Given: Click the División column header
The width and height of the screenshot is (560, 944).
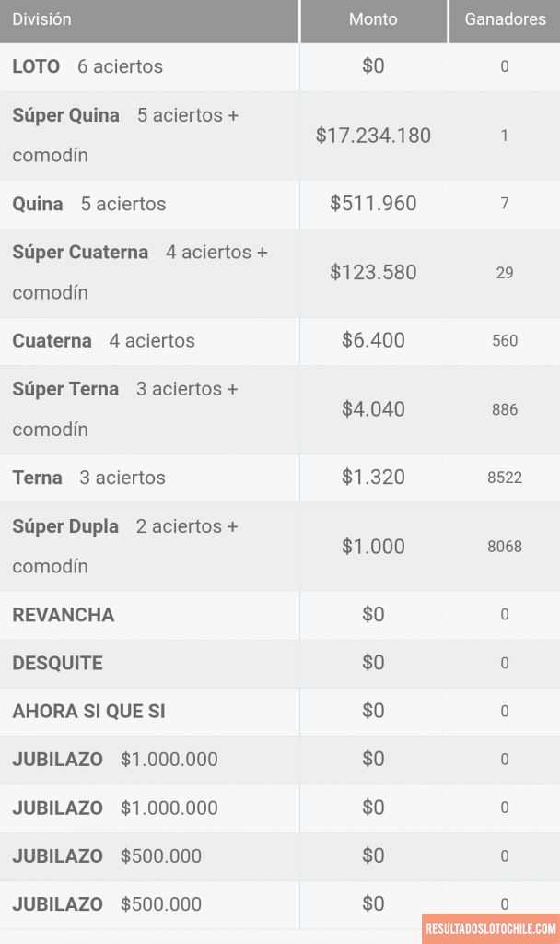Looking at the screenshot, I should (x=41, y=19).
